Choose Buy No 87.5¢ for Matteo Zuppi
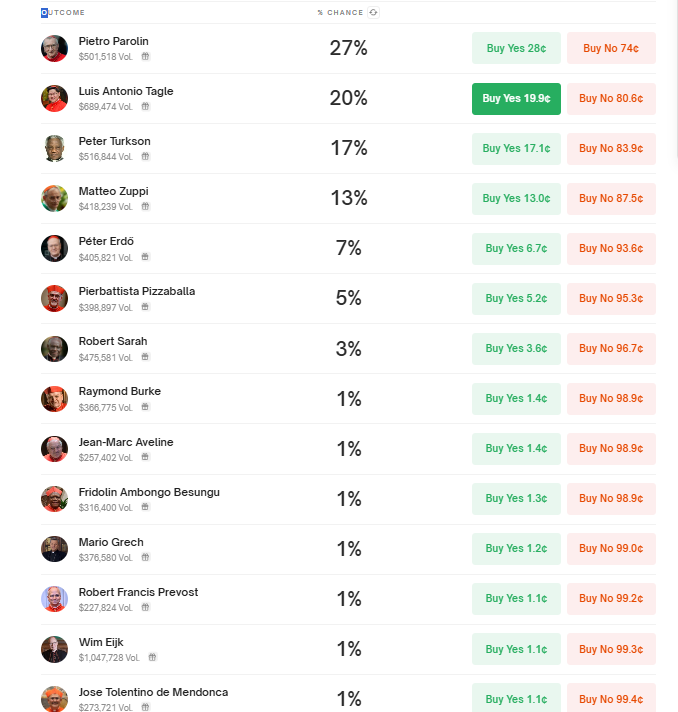678x712 pixels. coord(611,198)
